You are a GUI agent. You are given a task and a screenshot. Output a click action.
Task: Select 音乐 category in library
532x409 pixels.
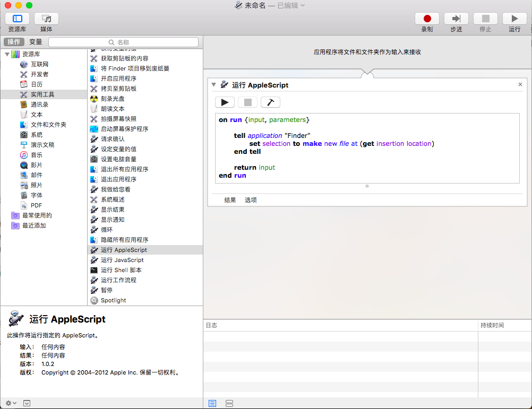tap(44, 155)
